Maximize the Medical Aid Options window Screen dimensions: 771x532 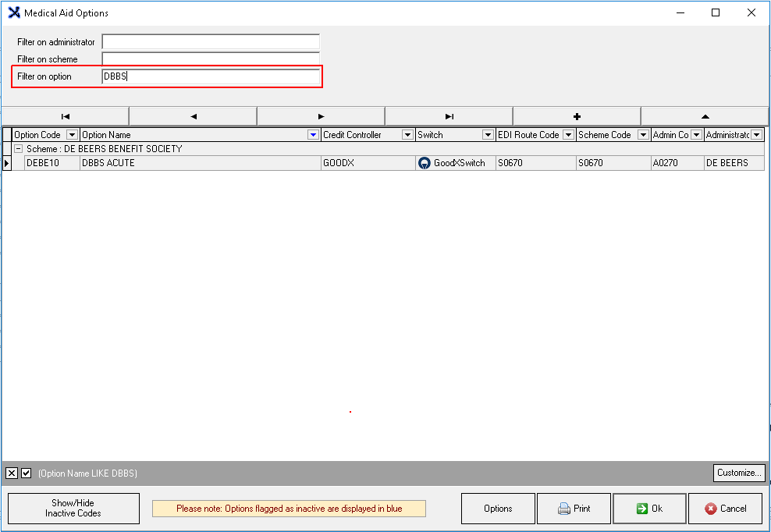point(716,12)
